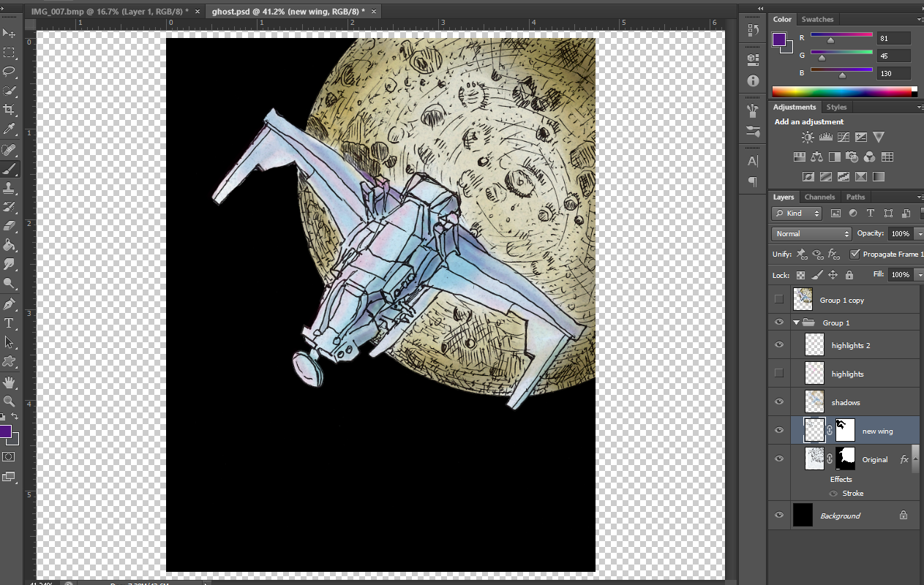The image size is (924, 585).
Task: Collapse the Group 1 folder
Action: tap(797, 322)
